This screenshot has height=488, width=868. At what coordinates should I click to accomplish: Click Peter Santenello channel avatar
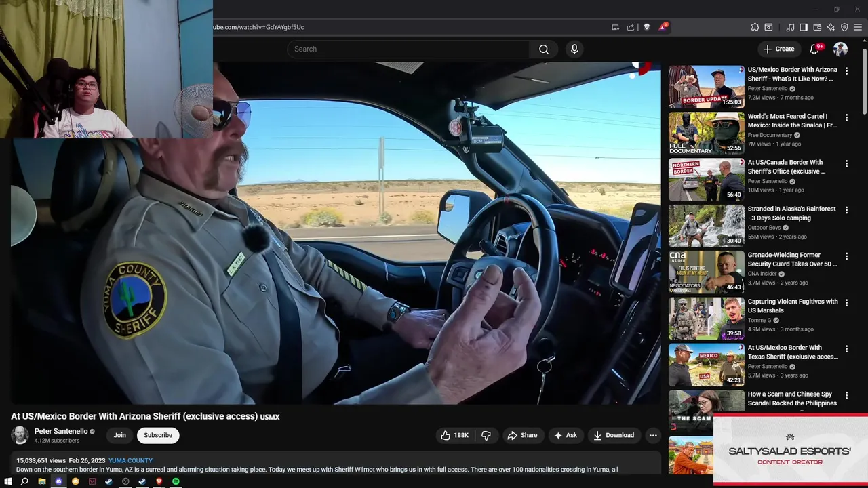pyautogui.click(x=20, y=435)
